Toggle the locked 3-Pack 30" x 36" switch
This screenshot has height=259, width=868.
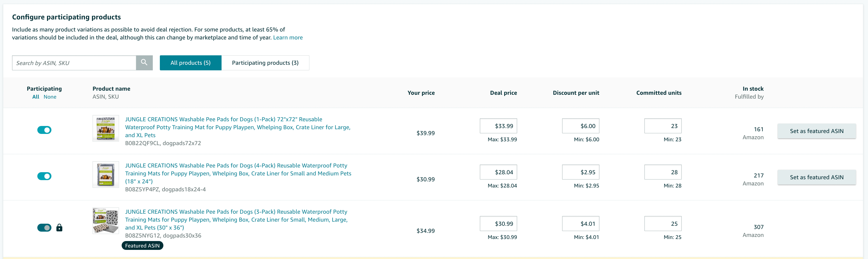pyautogui.click(x=44, y=228)
